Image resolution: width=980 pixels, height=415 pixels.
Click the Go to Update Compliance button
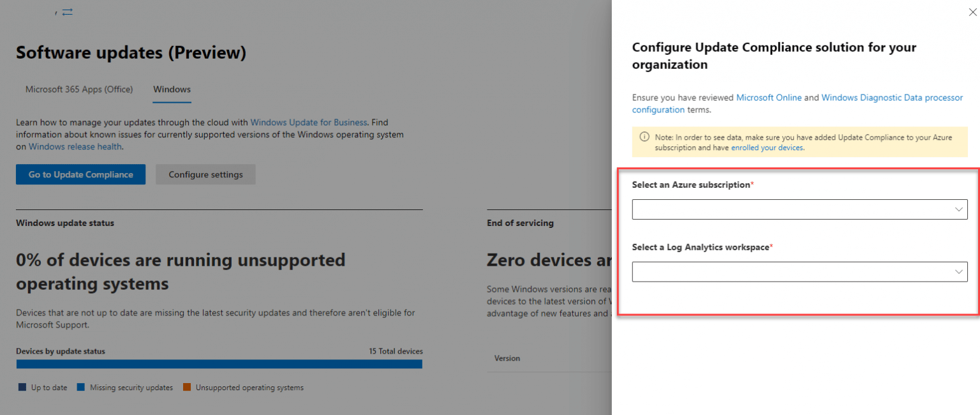pos(80,174)
